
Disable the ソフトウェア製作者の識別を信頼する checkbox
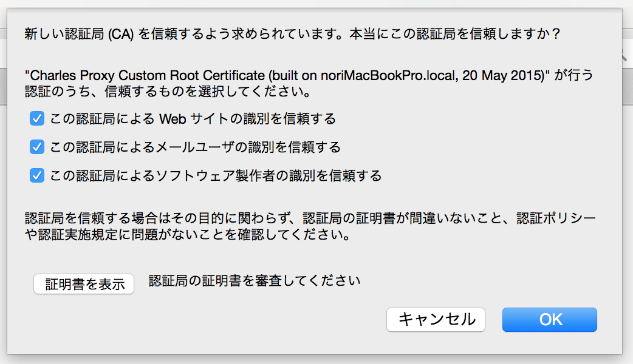(x=36, y=176)
